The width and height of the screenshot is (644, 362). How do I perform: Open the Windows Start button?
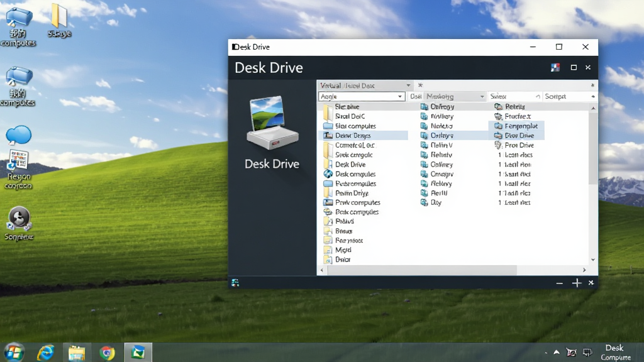[x=14, y=352]
